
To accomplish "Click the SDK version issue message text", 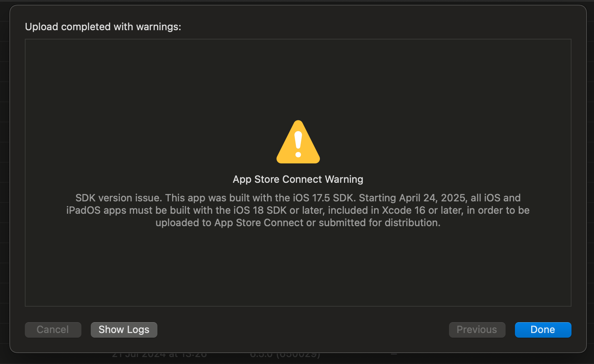I will tap(298, 210).
